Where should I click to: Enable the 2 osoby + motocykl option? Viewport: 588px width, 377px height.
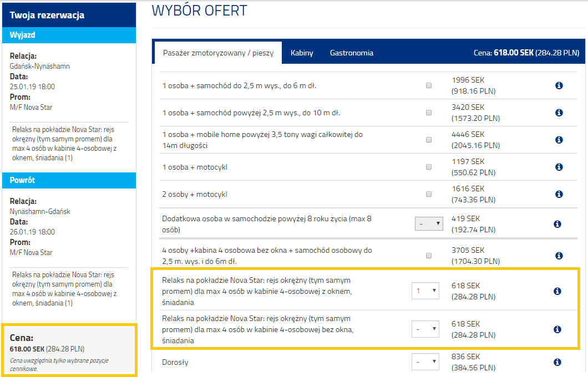(x=428, y=194)
